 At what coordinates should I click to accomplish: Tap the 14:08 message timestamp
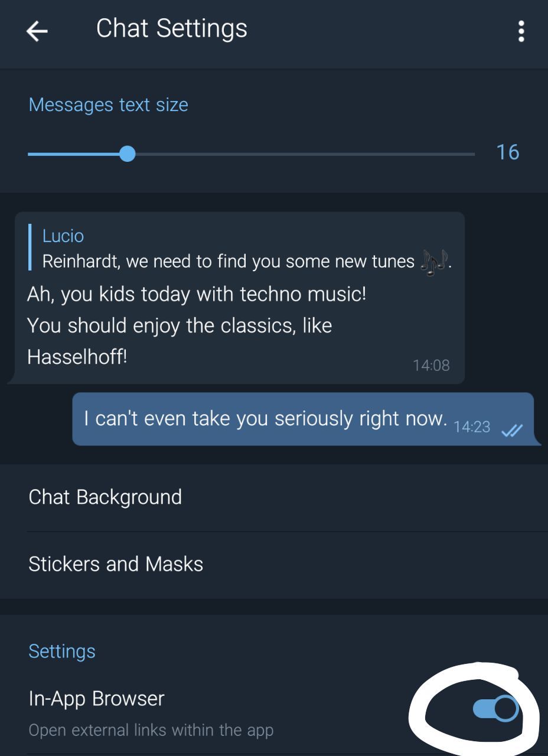(x=431, y=366)
